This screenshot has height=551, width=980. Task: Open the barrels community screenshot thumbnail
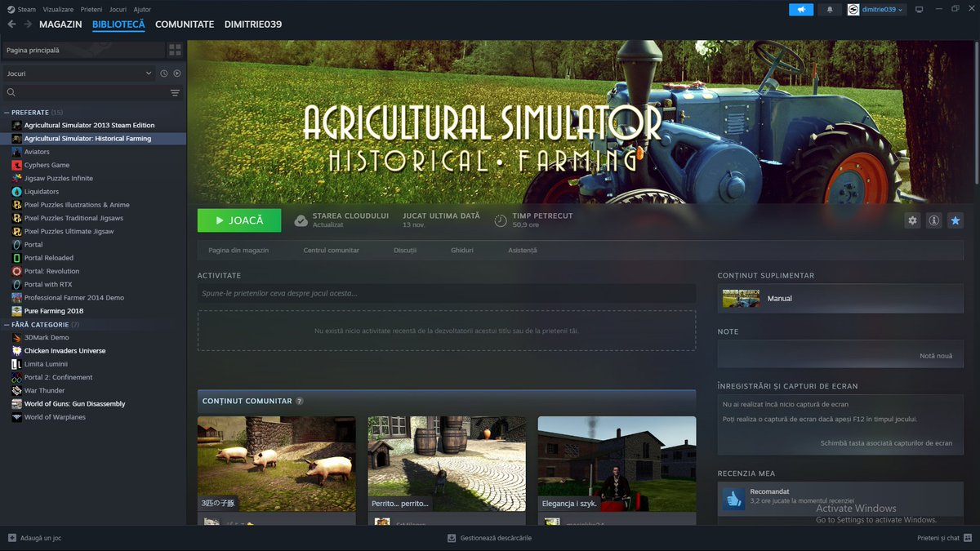[x=447, y=464]
